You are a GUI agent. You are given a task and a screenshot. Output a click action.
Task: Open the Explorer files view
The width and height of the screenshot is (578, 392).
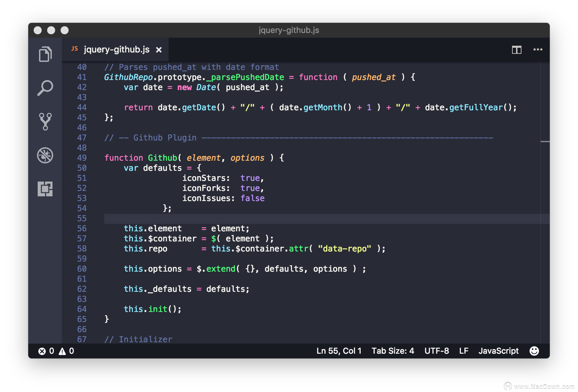[45, 54]
